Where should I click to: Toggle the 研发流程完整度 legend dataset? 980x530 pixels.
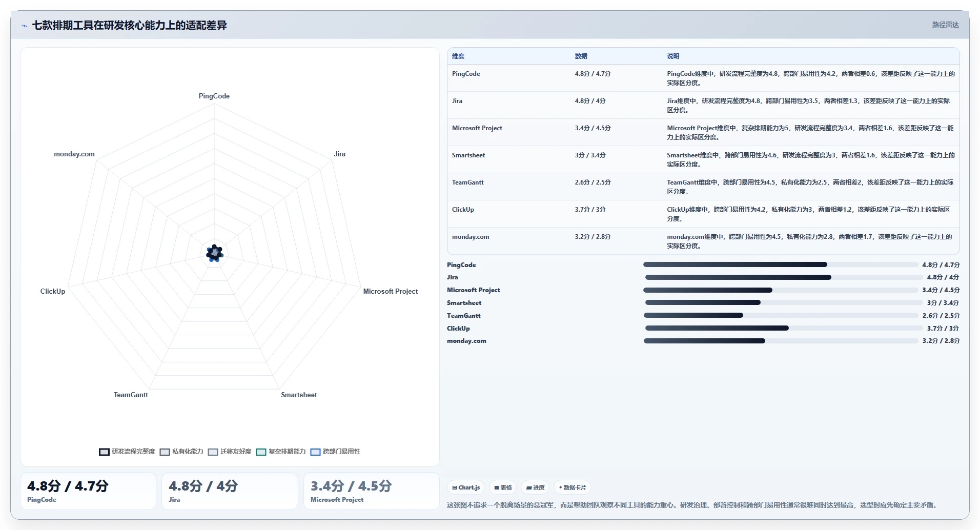click(x=127, y=452)
